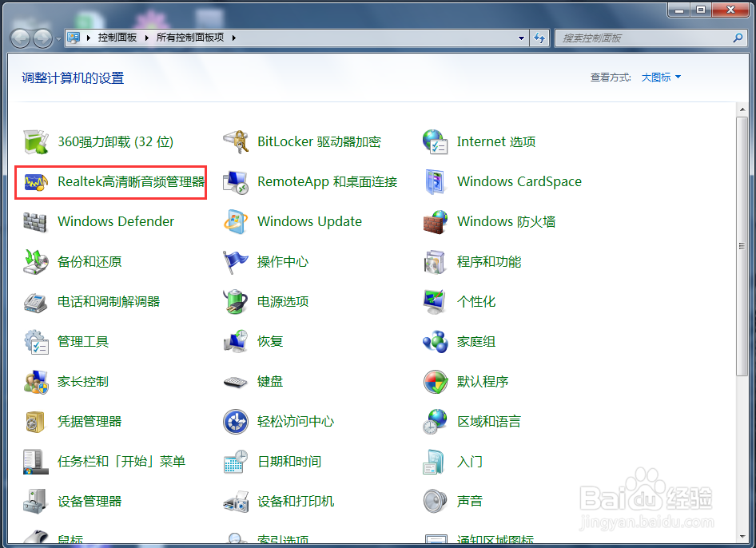
Task: Launch Windows Update
Action: [310, 221]
